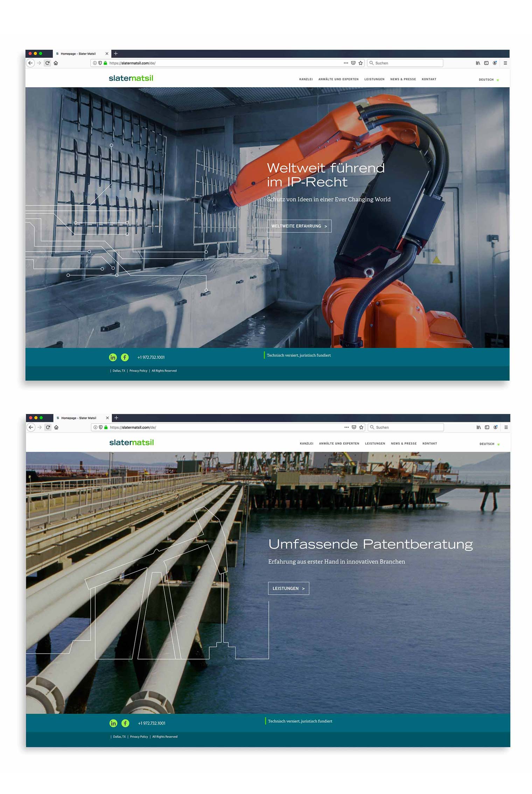Open the hamburger menu in the bottom browser window
The width and height of the screenshot is (532, 794).
(x=506, y=427)
